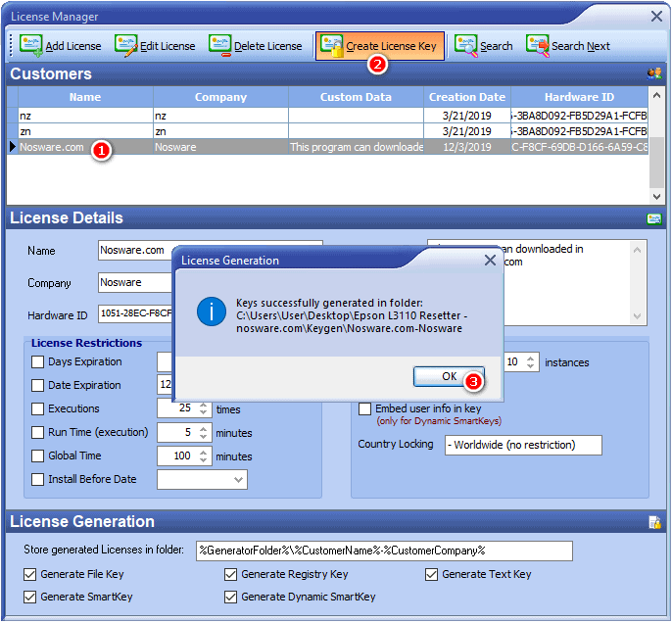Click the Create License Key toolbar button
This screenshot has width=672, height=623.
click(x=380, y=46)
